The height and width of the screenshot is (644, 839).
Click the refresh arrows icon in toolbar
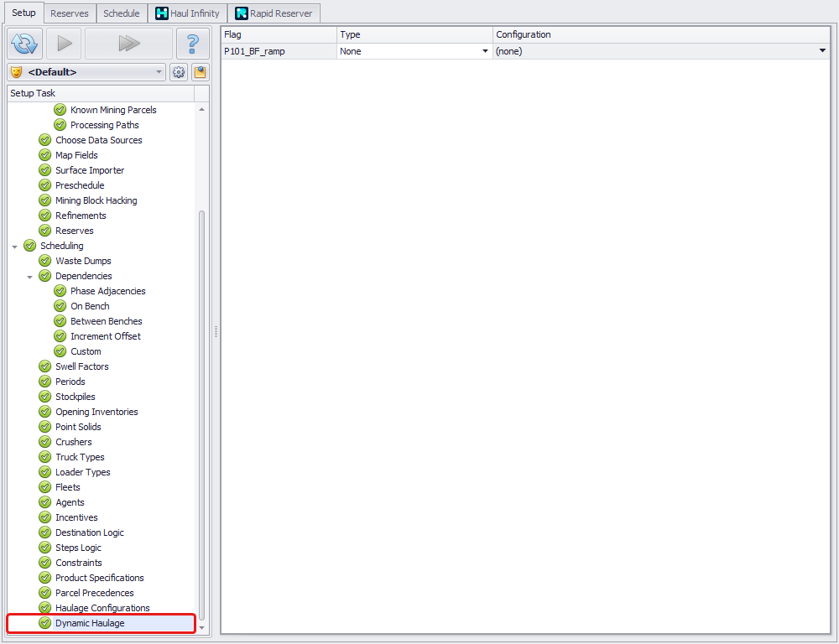click(x=24, y=44)
